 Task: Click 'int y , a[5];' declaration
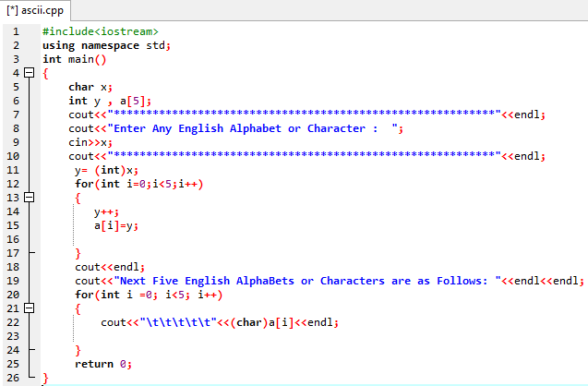click(x=110, y=101)
